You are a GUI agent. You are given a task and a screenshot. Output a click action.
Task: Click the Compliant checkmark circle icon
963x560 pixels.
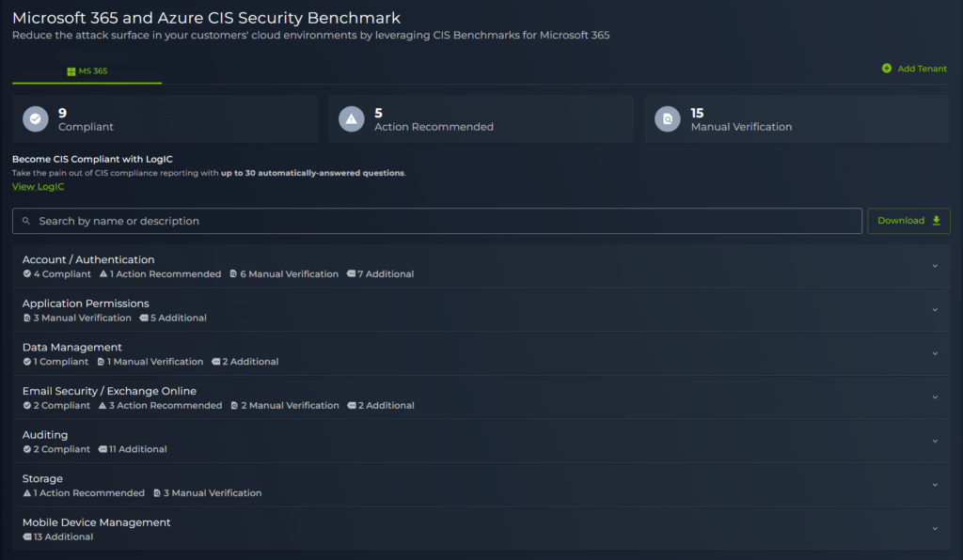click(x=35, y=119)
